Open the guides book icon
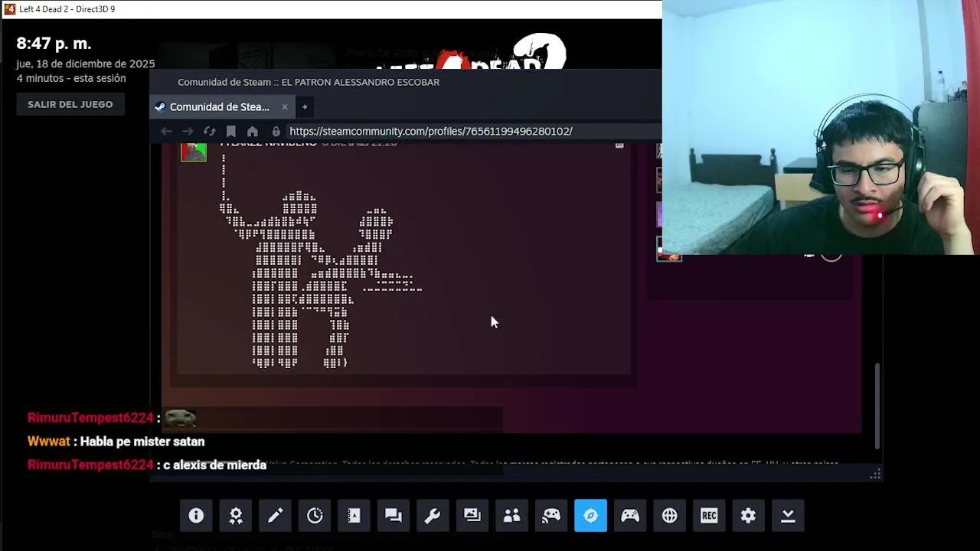The height and width of the screenshot is (551, 980). (x=354, y=516)
